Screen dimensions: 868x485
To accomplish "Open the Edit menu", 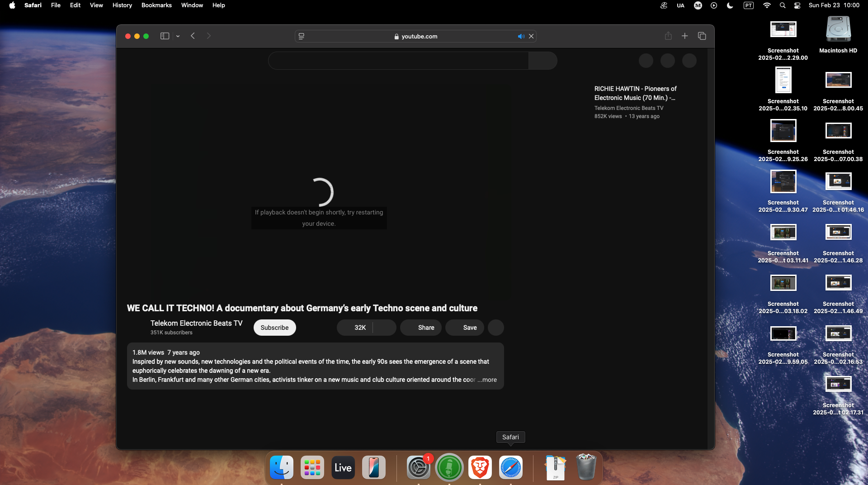I will pos(75,5).
